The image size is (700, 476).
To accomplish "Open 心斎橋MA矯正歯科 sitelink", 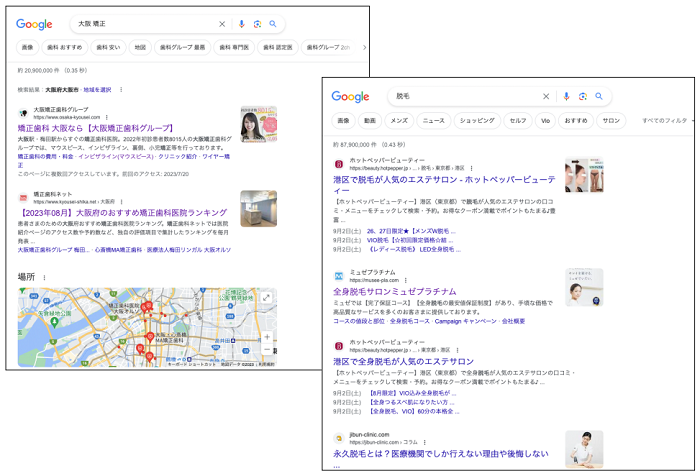I will [x=118, y=250].
